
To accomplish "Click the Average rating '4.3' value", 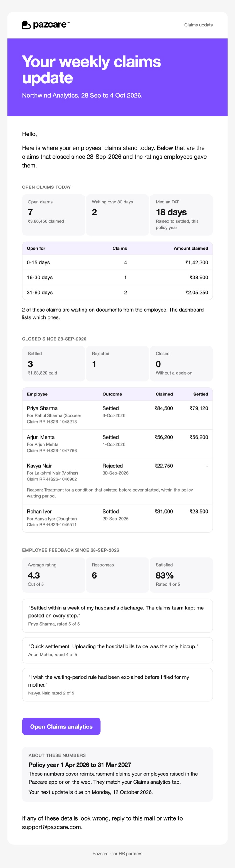I will pyautogui.click(x=34, y=575).
